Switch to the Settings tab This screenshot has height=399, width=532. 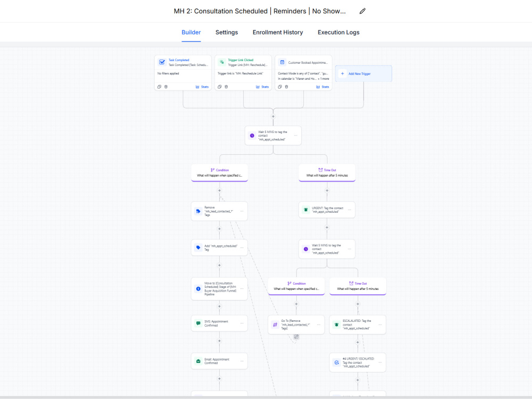pos(227,32)
